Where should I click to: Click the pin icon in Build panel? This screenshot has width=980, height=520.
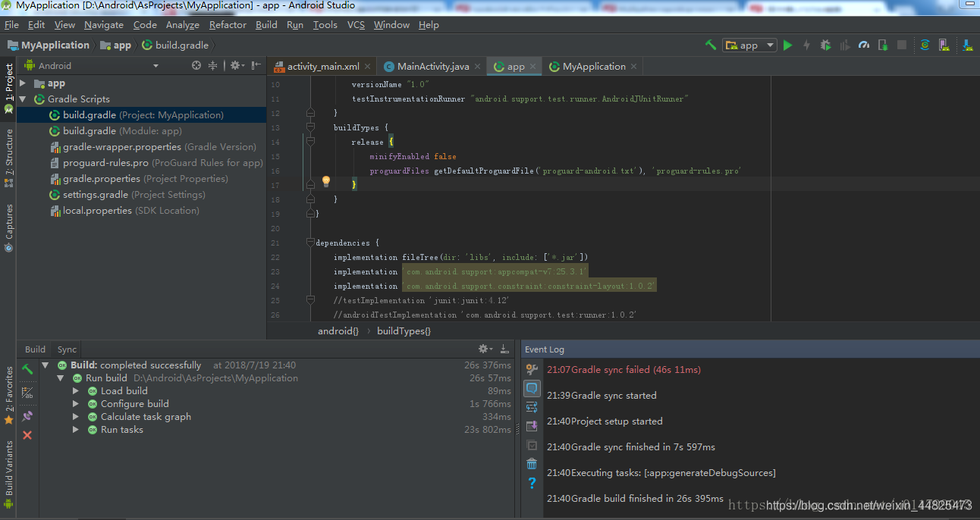click(27, 415)
